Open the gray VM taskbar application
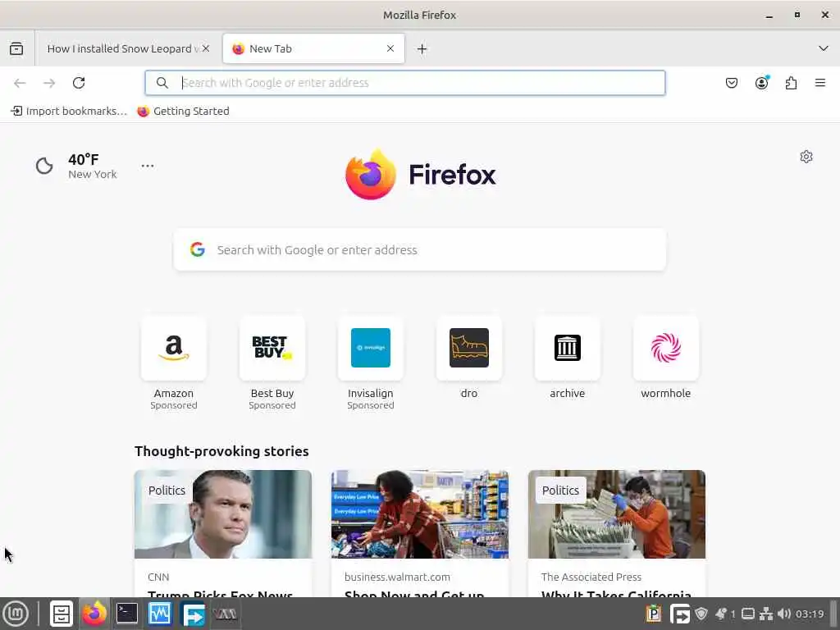The width and height of the screenshot is (840, 630). [225, 614]
